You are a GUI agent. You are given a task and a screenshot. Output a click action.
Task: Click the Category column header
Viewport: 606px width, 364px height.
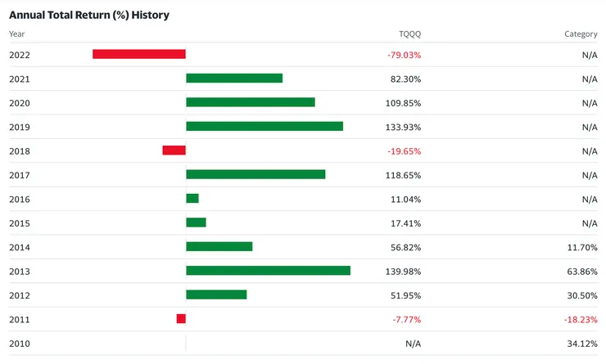[x=581, y=34]
